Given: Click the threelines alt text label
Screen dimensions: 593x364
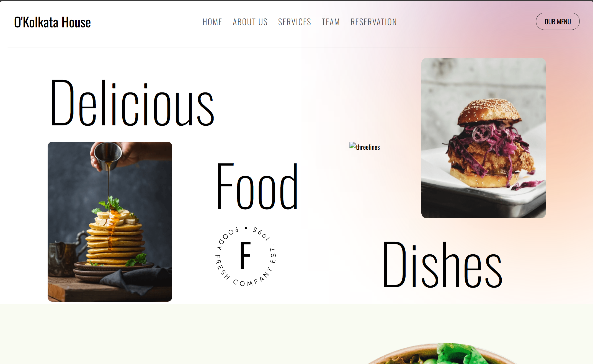Looking at the screenshot, I should pyautogui.click(x=368, y=147).
